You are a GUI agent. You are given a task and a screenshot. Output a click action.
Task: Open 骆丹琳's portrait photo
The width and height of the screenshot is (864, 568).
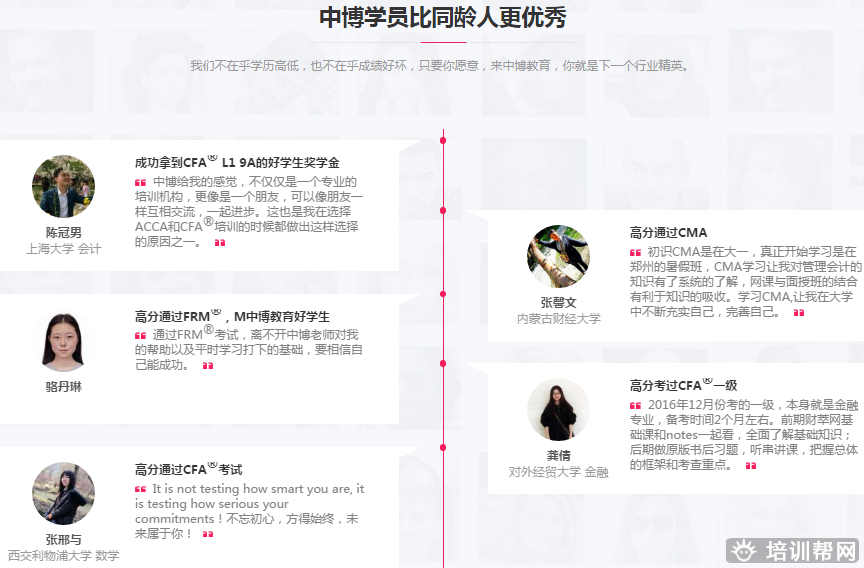coord(63,341)
